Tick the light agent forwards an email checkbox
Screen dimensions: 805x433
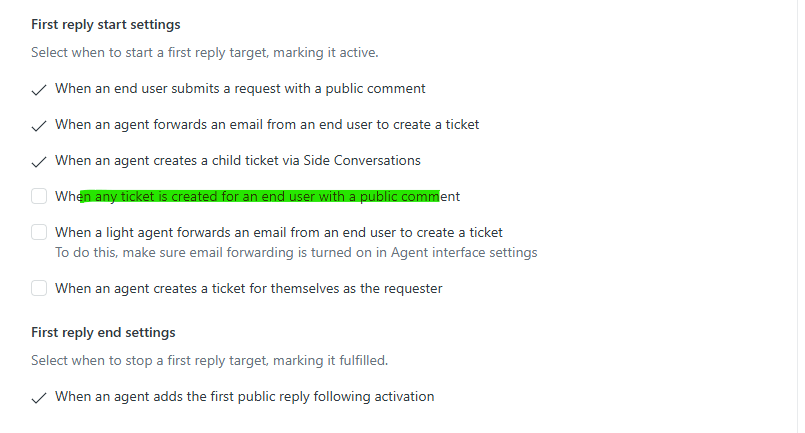click(x=39, y=233)
